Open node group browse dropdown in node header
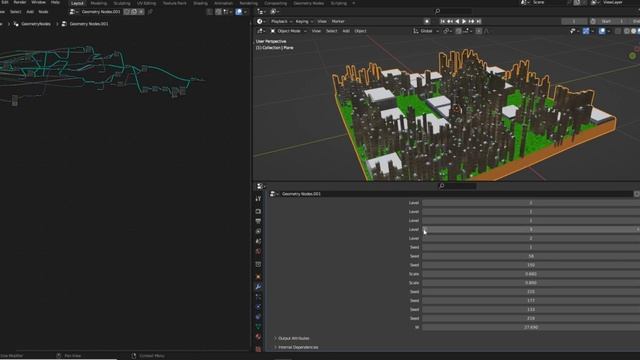Image resolution: width=640 pixels, height=360 pixels. pyautogui.click(x=74, y=12)
